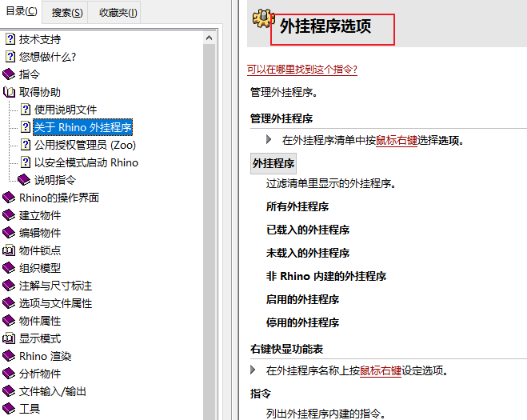Click the 外挂程序 section button
This screenshot has height=420, width=527.
pos(273,163)
